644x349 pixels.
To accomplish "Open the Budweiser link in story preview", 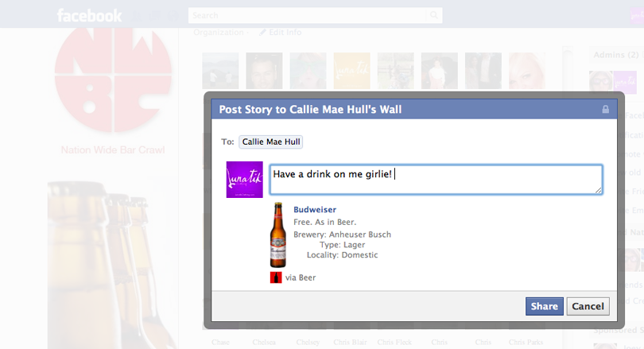I will [315, 209].
